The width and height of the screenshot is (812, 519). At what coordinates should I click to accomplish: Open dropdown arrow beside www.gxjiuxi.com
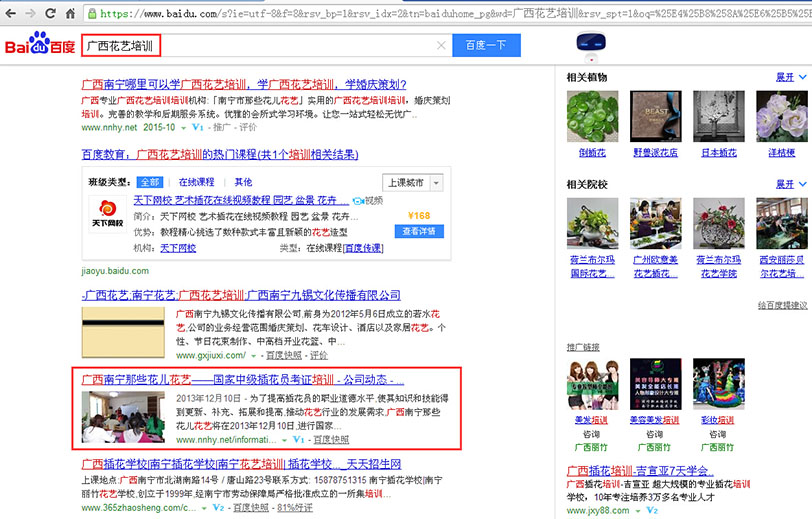coord(254,356)
